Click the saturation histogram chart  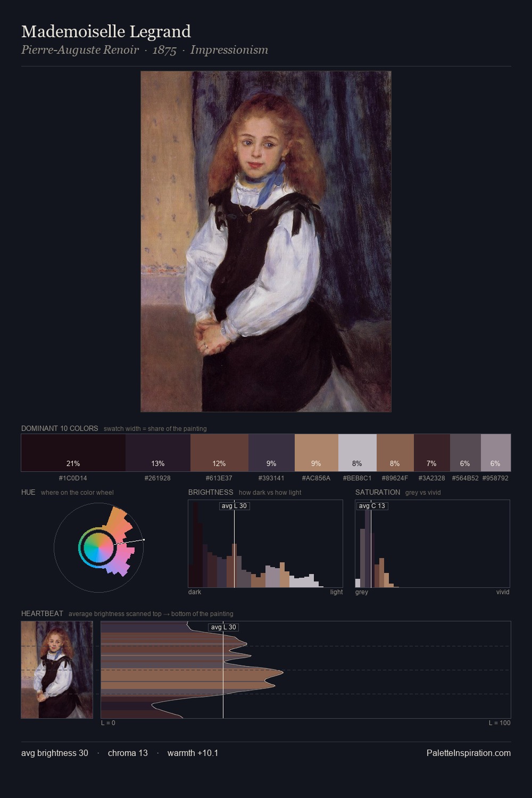coord(433,544)
